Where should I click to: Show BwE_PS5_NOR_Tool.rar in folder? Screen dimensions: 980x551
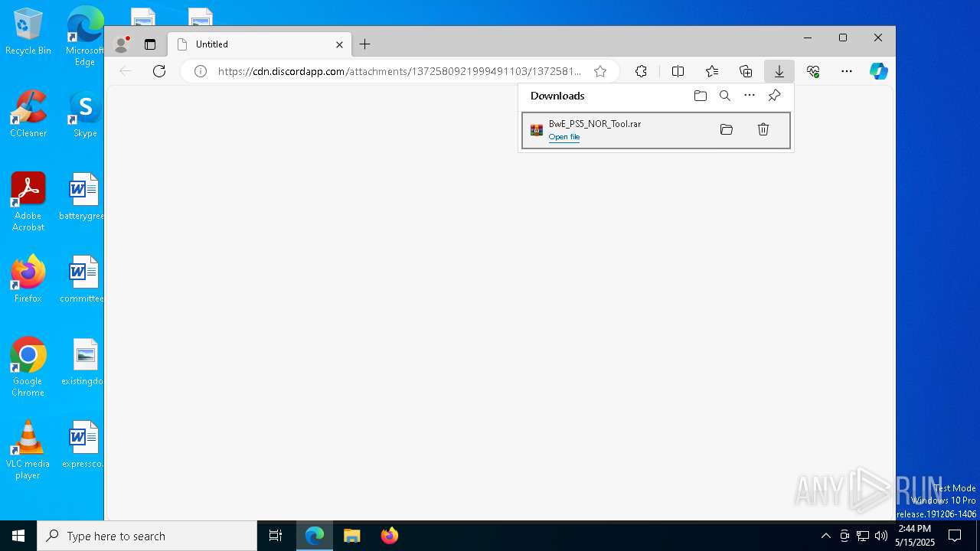pos(727,129)
